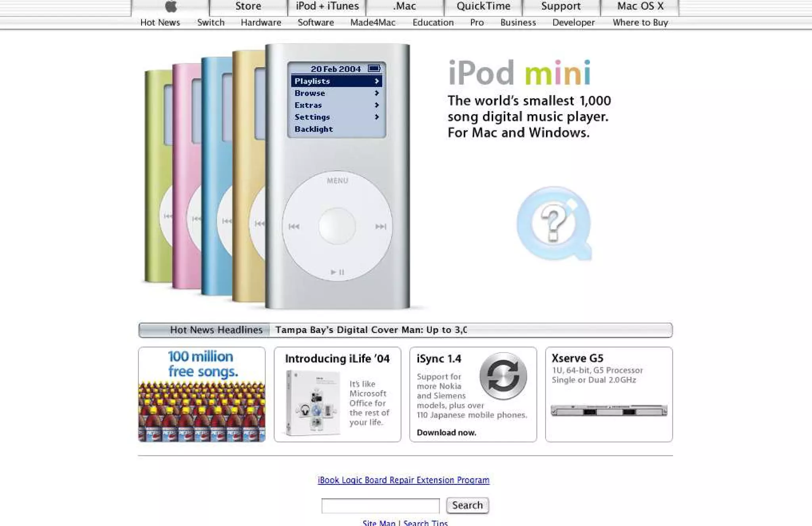The height and width of the screenshot is (526, 812).
Task: Click the Settings row on iPod screen
Action: 337,117
